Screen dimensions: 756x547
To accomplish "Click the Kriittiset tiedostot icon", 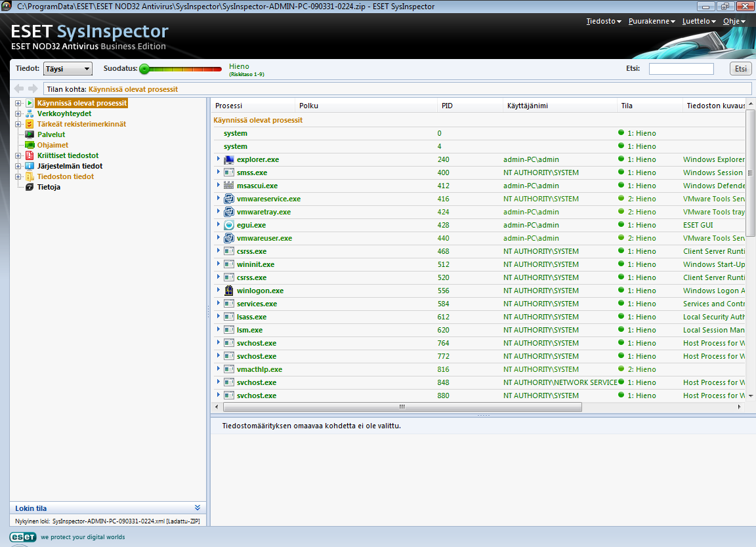I will [x=30, y=155].
